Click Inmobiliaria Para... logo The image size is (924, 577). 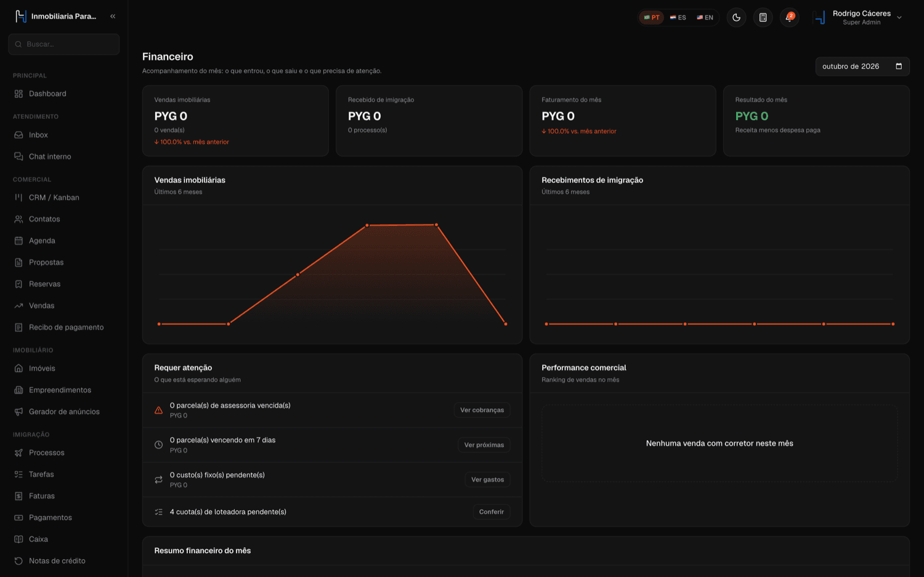(x=55, y=17)
